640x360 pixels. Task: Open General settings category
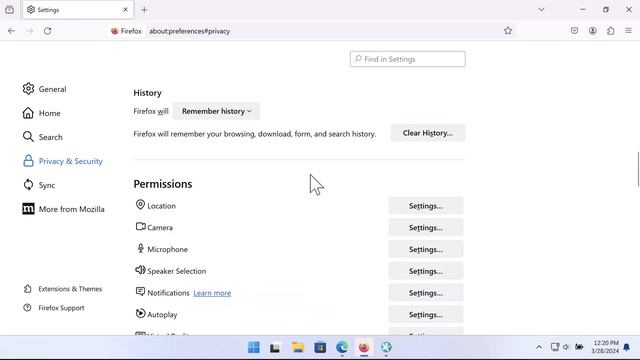point(44,89)
